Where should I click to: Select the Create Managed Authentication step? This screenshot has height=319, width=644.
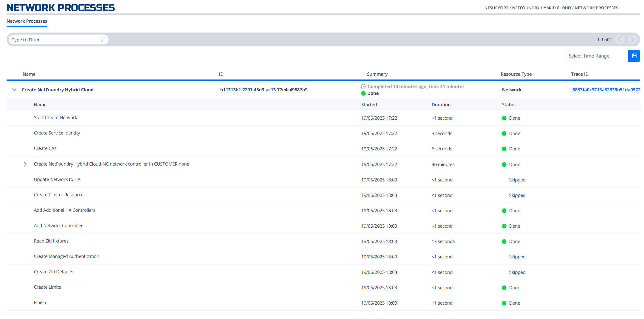pyautogui.click(x=66, y=256)
